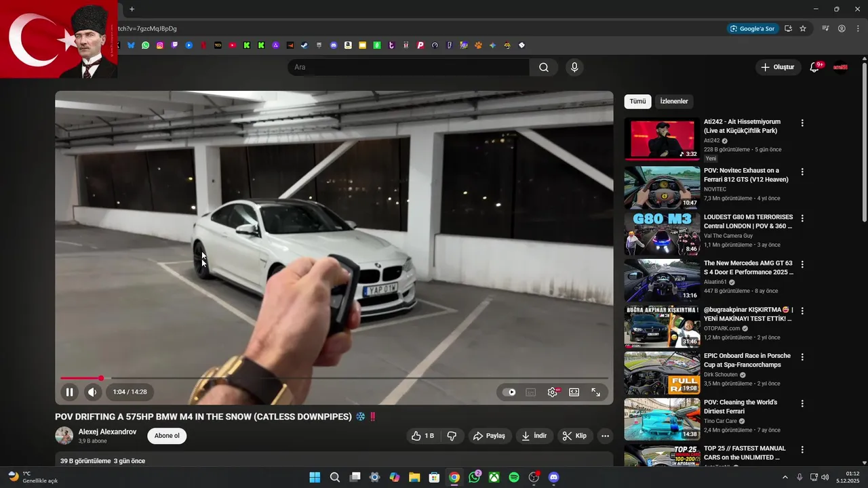Click the 'Paylaş' share button

[489, 436]
